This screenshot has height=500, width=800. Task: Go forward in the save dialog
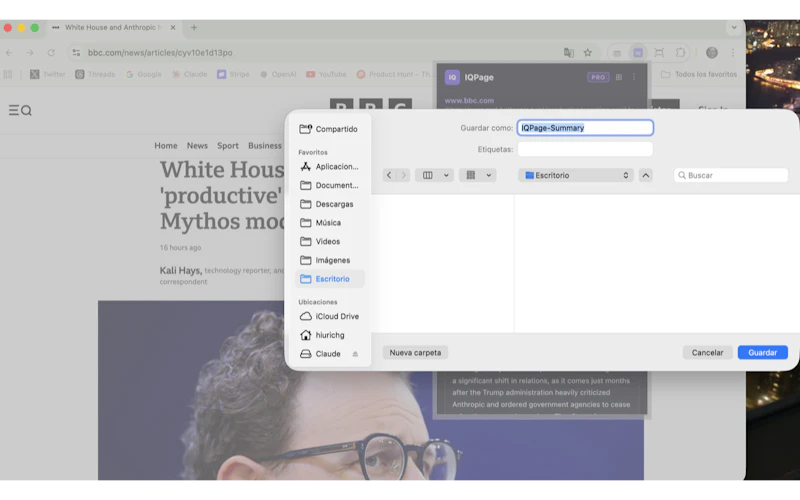(x=404, y=175)
